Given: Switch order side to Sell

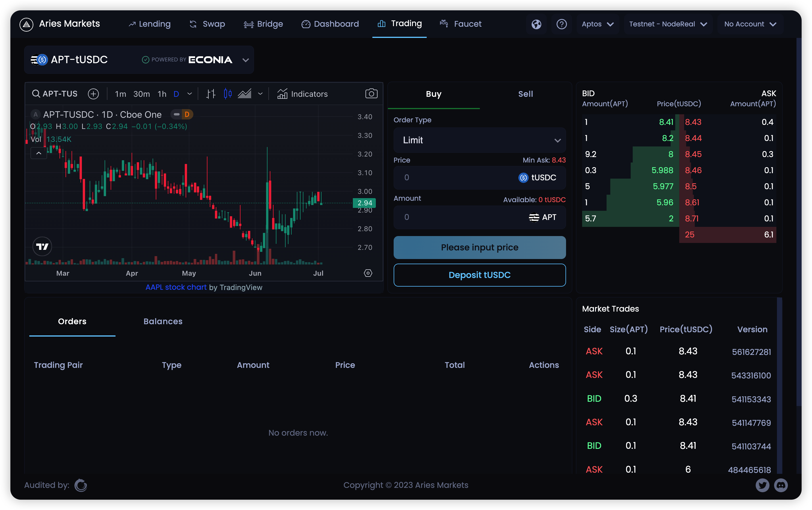Looking at the screenshot, I should (525, 94).
